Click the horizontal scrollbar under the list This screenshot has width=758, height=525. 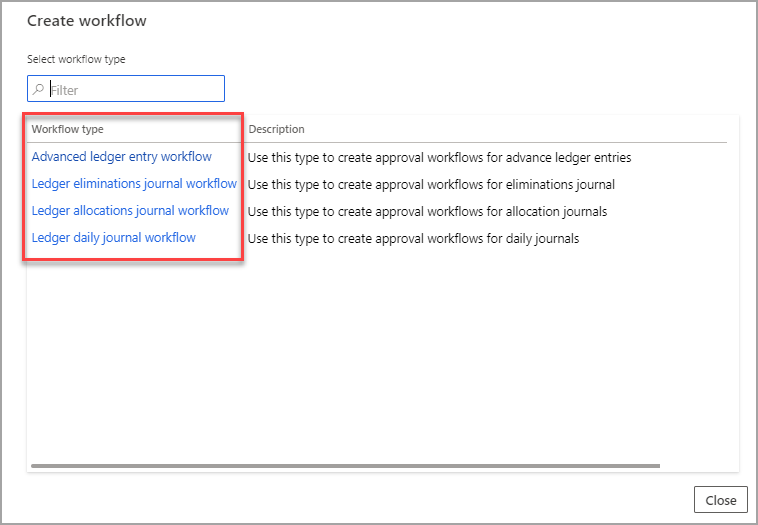346,466
